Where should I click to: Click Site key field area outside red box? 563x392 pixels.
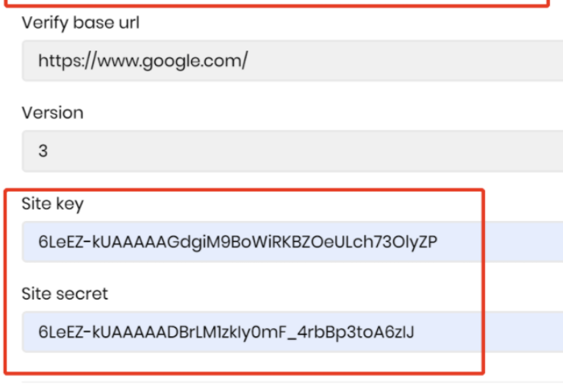coord(524,242)
